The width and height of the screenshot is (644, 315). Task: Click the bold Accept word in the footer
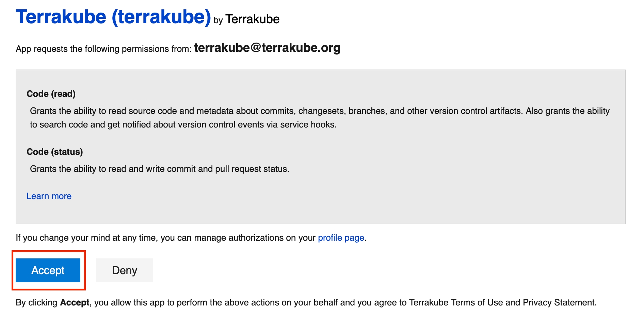pos(75,302)
